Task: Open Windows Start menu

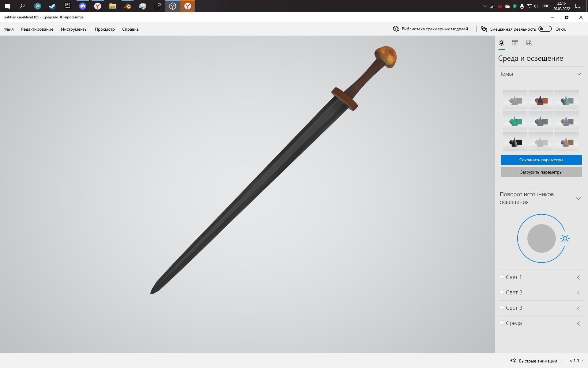Action: [x=7, y=6]
